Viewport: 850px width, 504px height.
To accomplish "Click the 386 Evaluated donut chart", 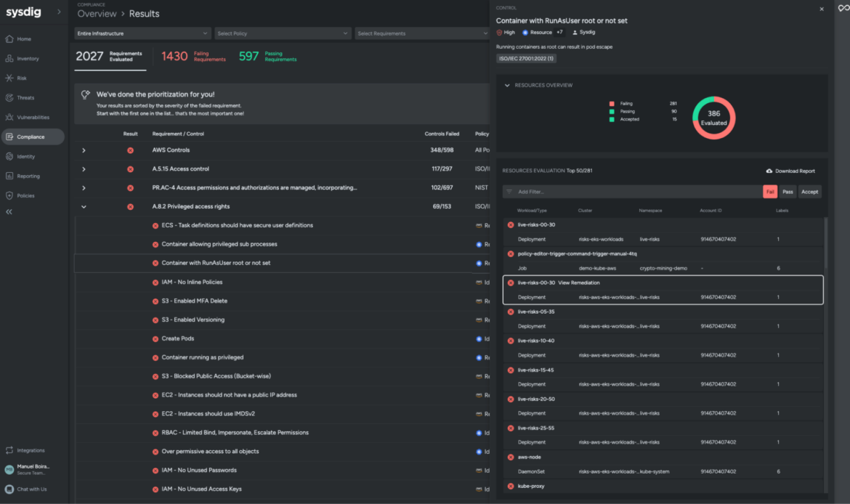I will pos(713,118).
